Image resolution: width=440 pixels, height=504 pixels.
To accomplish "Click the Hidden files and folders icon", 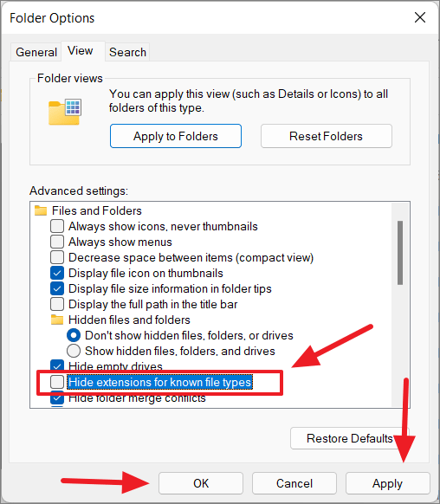I will 57,320.
